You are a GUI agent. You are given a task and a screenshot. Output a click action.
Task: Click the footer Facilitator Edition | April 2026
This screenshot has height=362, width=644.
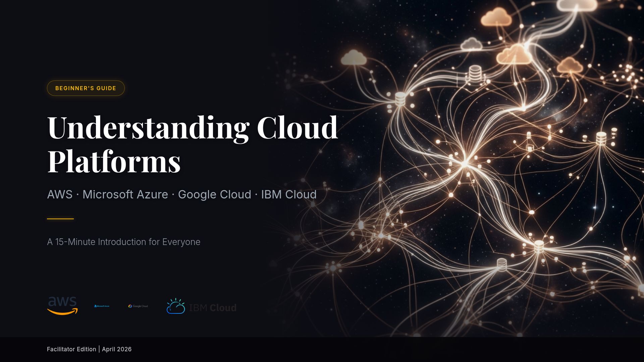89,349
